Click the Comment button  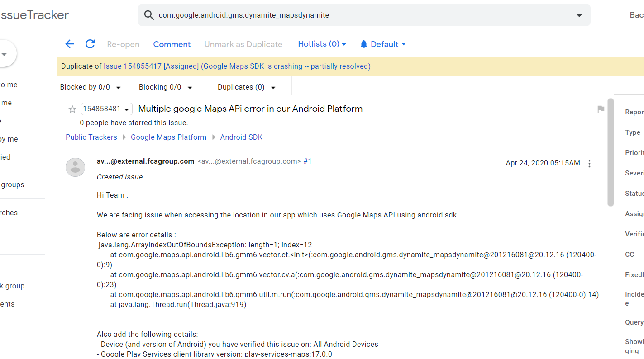pos(172,44)
